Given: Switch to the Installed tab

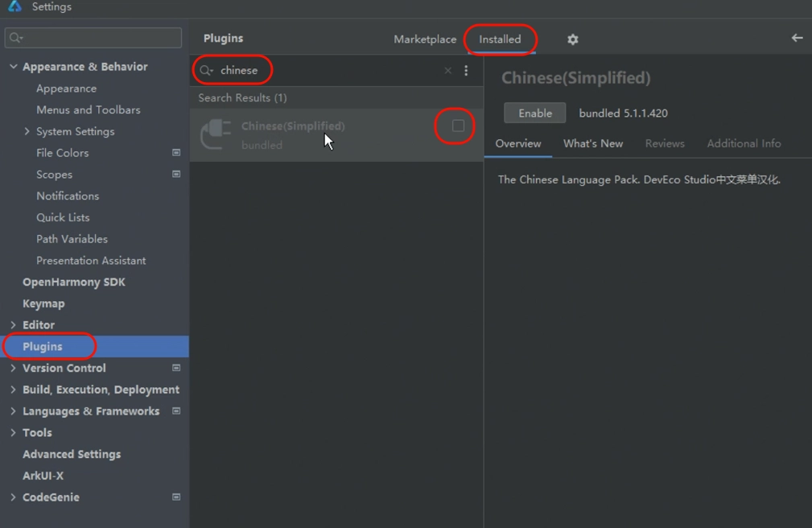Looking at the screenshot, I should (x=500, y=39).
